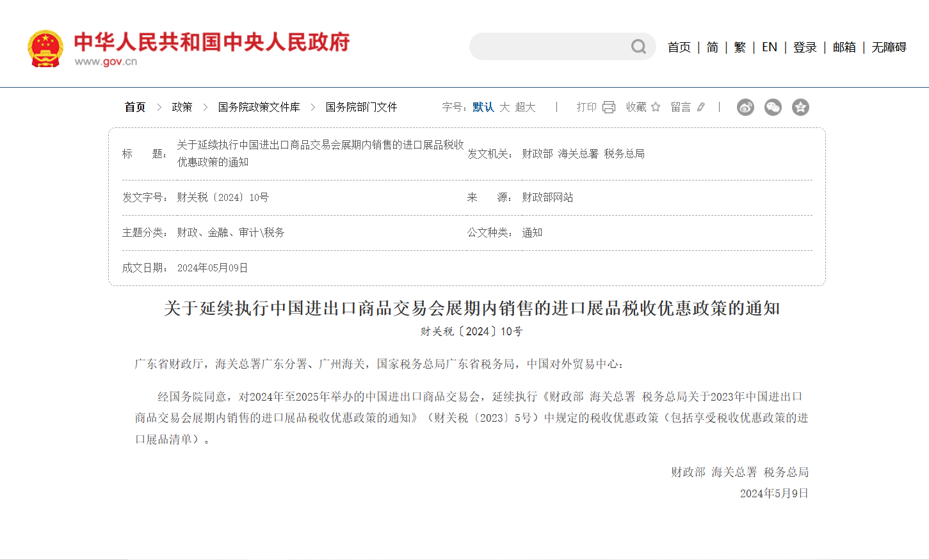Viewport: 929px width, 560px height.
Task: Select default font size 默认
Action: (x=483, y=107)
